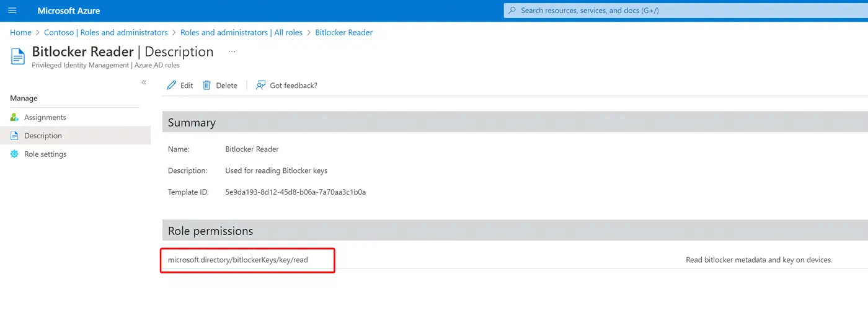The image size is (868, 323).
Task: Select the Description menu item
Action: [x=75, y=136]
